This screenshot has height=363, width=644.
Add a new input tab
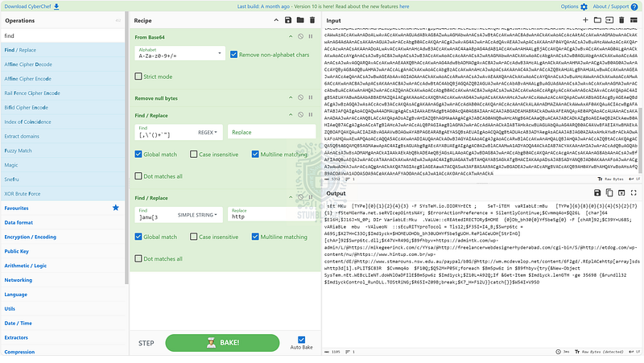click(585, 20)
